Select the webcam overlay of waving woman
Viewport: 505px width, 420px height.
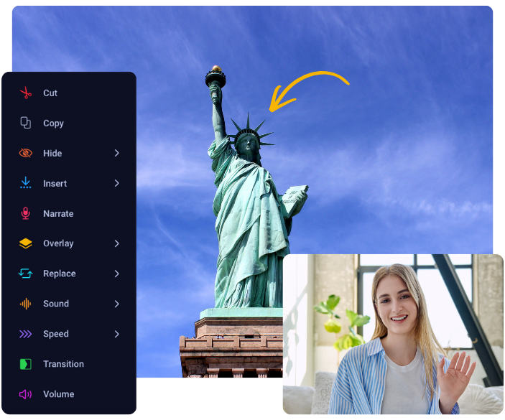393,334
